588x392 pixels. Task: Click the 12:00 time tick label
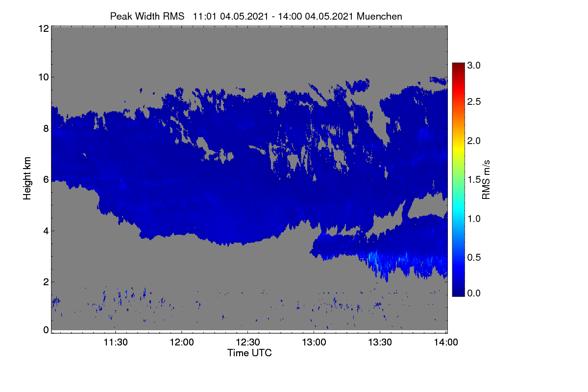pyautogui.click(x=182, y=343)
